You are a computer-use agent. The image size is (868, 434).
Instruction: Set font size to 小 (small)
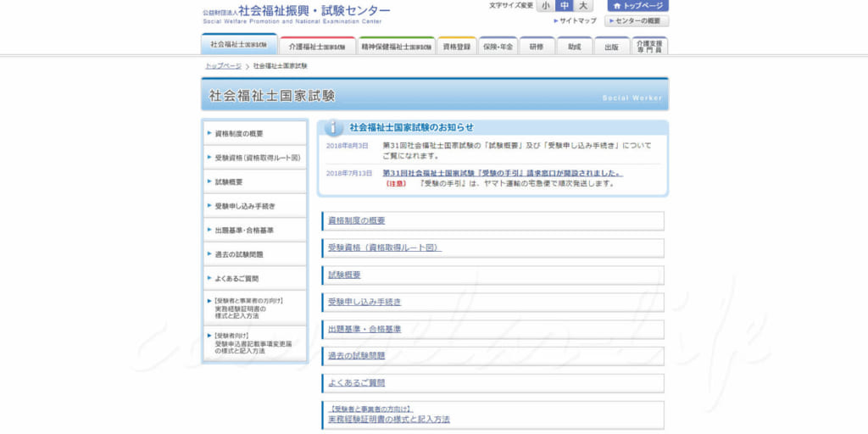coord(546,6)
